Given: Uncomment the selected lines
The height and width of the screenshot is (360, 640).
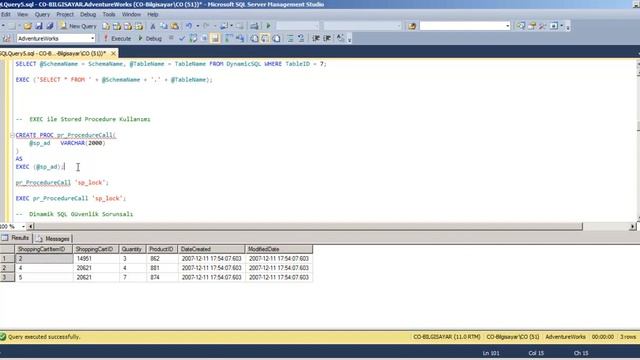Looking at the screenshot, I should pyautogui.click(x=301, y=38).
